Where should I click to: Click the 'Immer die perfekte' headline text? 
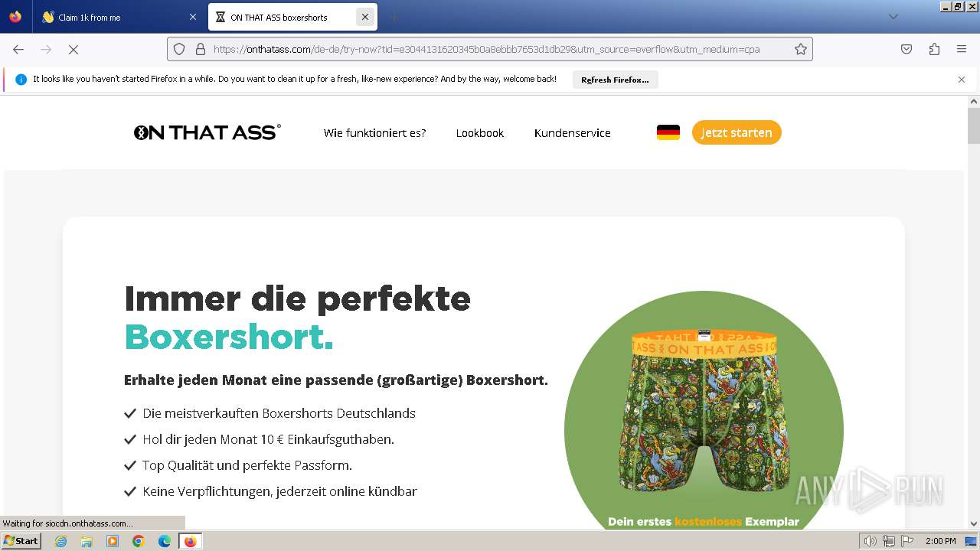pyautogui.click(x=297, y=298)
